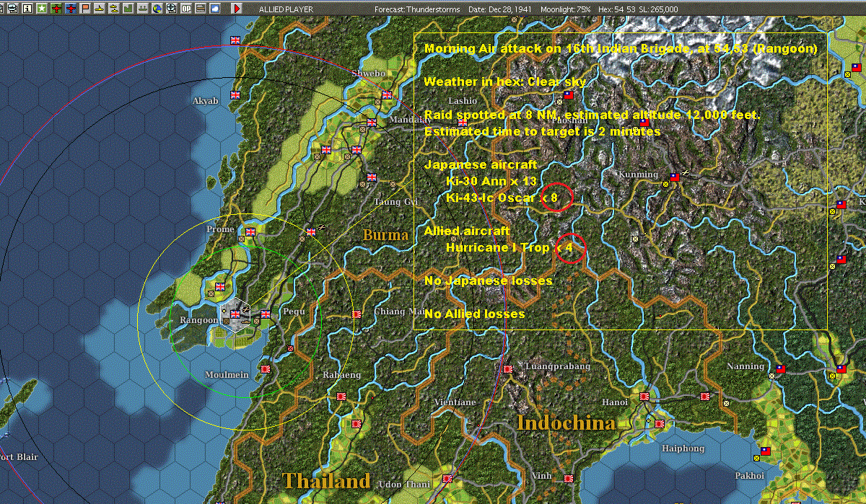Viewport: 866px width, 504px height.
Task: Click the Vientiane city label
Action: (x=455, y=402)
